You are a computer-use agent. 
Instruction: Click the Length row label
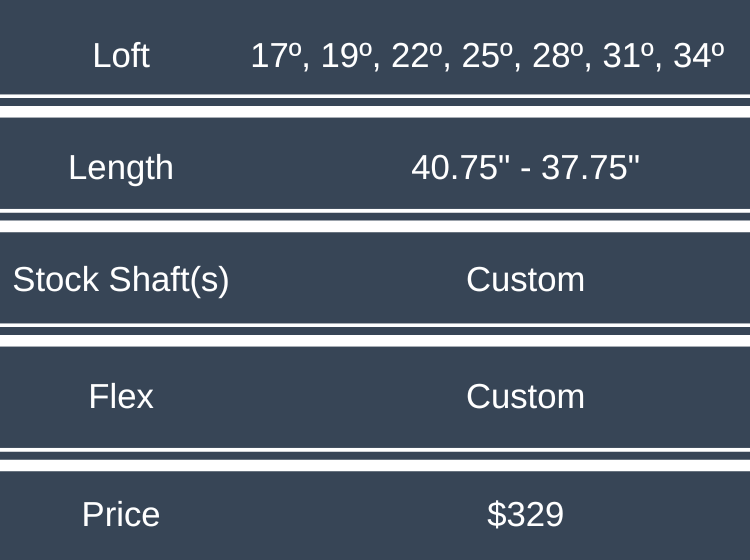(121, 167)
